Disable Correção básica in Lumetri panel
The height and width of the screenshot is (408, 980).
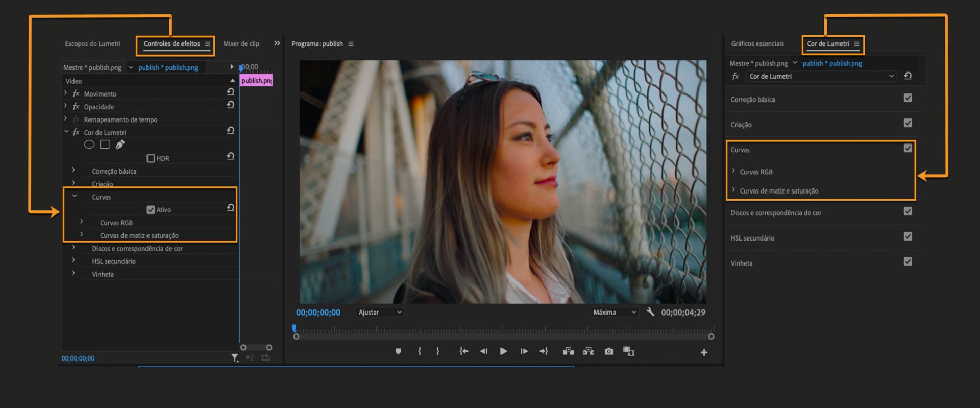click(908, 98)
